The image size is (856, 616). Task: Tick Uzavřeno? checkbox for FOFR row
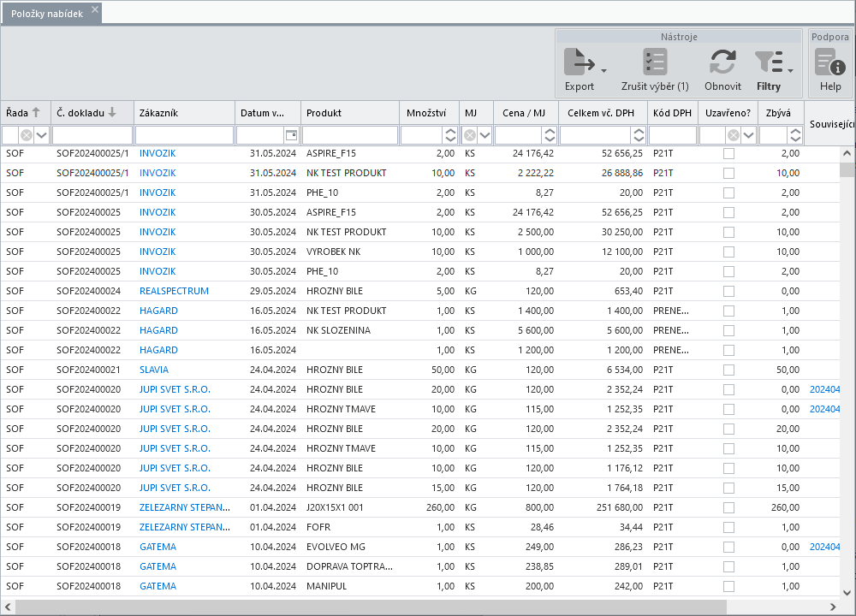pyautogui.click(x=728, y=527)
